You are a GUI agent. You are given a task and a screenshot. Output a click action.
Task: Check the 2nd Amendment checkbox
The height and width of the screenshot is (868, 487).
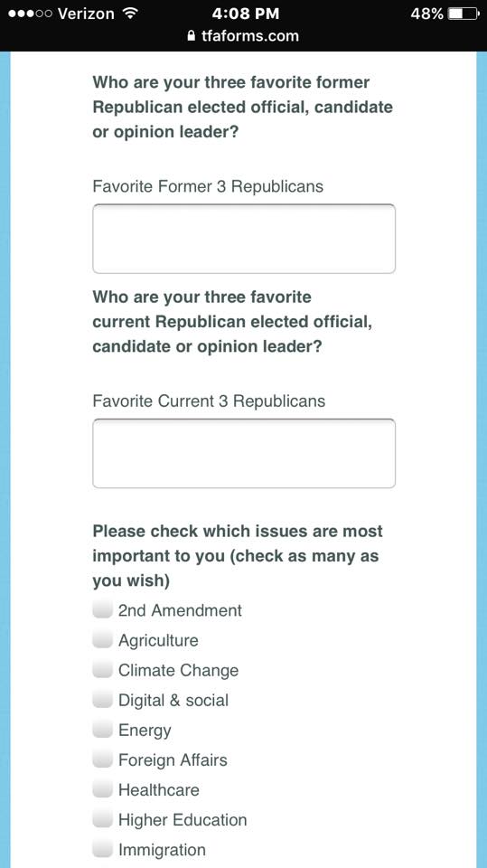(102, 610)
